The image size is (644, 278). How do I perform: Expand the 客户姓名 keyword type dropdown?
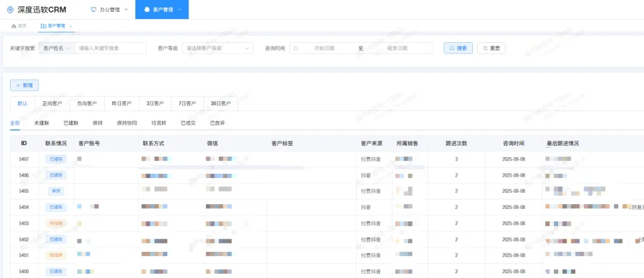pyautogui.click(x=56, y=48)
